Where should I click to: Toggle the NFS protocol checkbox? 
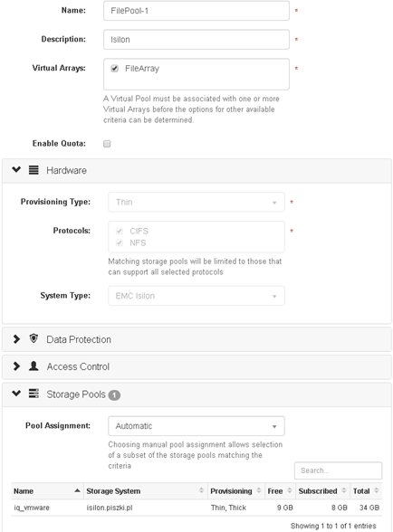pyautogui.click(x=120, y=242)
